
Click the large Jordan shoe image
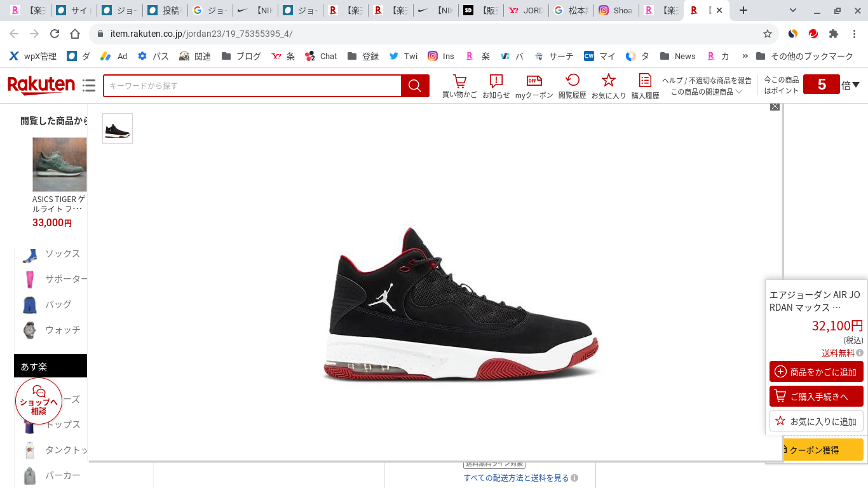pyautogui.click(x=460, y=304)
